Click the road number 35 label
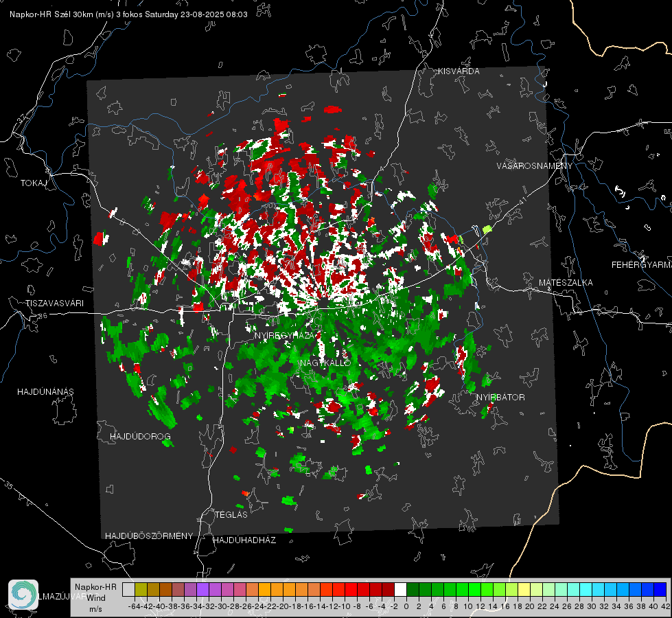Screen dimensions: 672x618 (x=9, y=486)
